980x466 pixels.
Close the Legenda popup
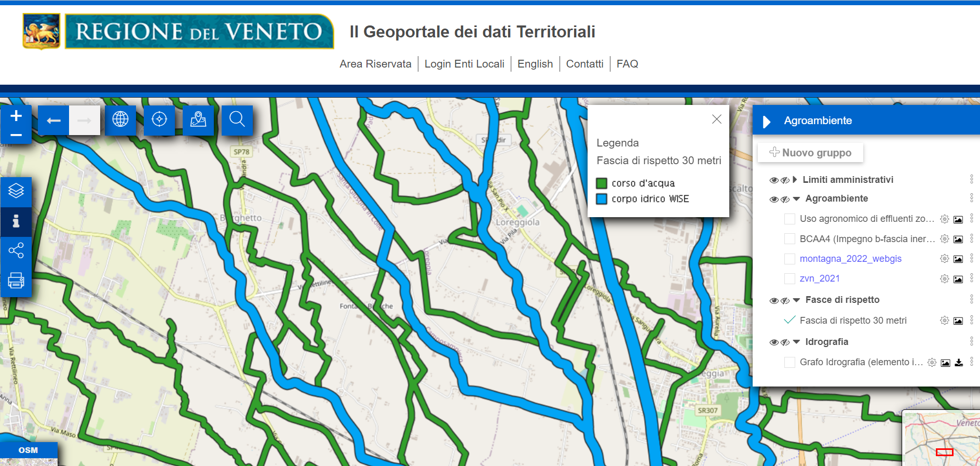tap(716, 119)
